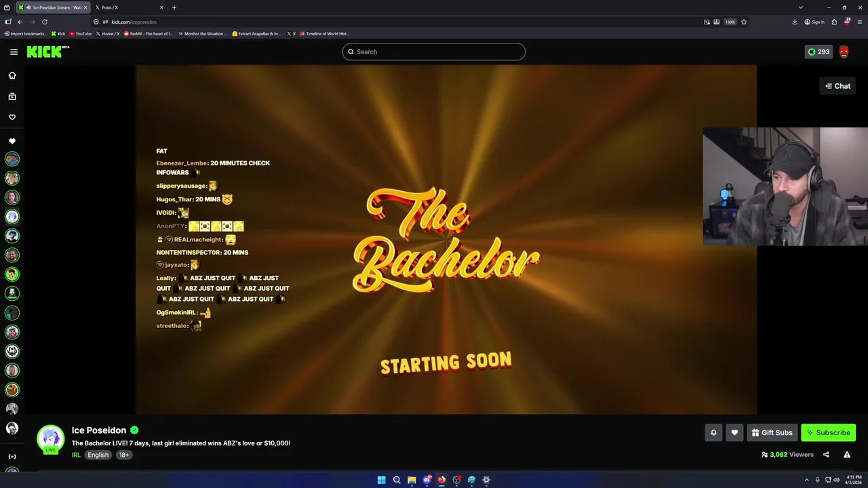This screenshot has height=488, width=868.
Task: Open the volume control in system tray
Action: click(836, 480)
